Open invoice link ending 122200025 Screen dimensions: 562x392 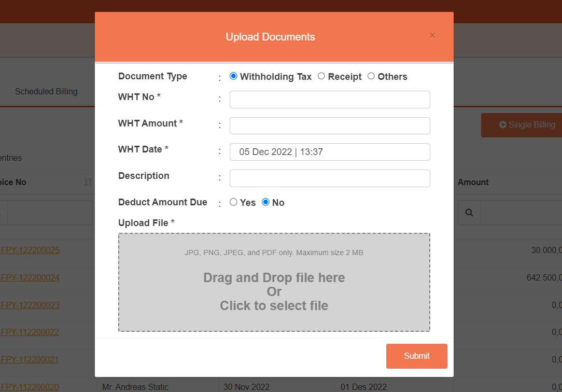[x=30, y=250]
